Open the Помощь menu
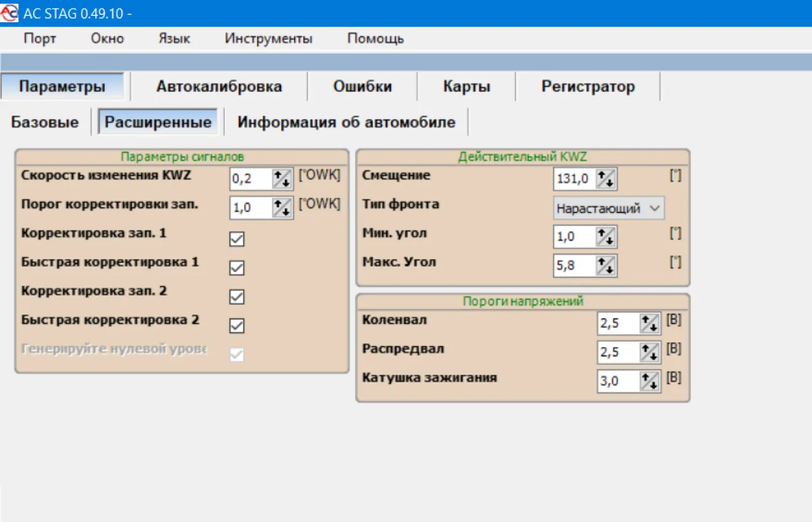The height and width of the screenshot is (522, 812). (376, 39)
